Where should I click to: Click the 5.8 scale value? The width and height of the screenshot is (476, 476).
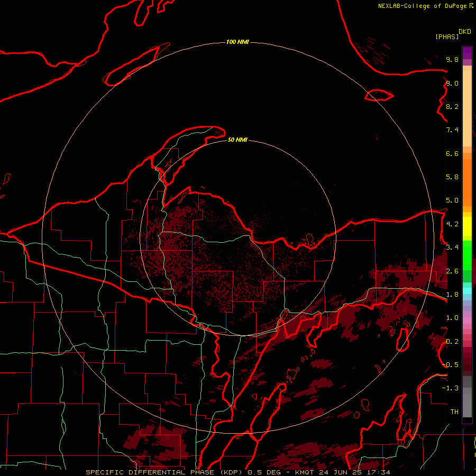[452, 177]
